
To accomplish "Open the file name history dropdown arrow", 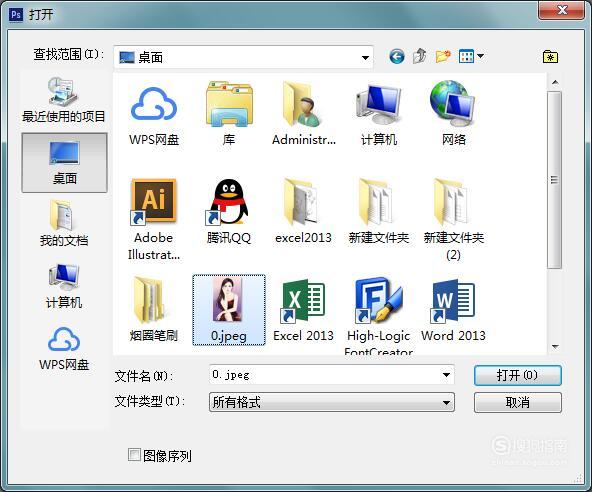I will tap(446, 375).
